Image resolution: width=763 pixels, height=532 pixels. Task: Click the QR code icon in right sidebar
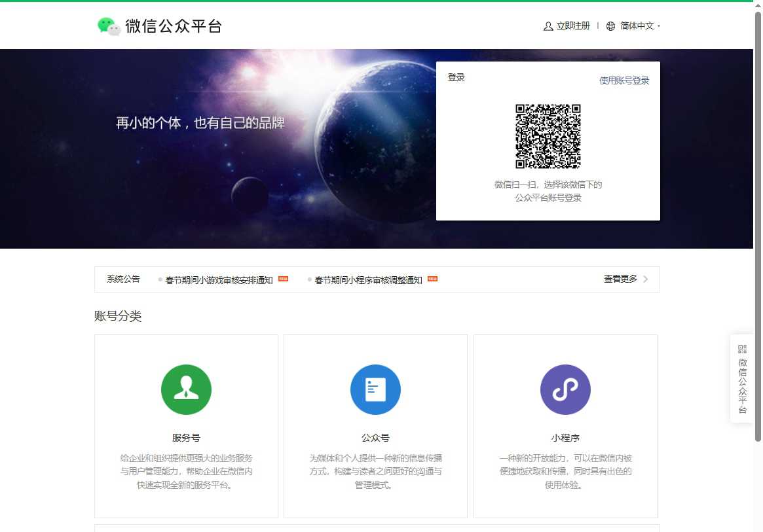point(742,347)
